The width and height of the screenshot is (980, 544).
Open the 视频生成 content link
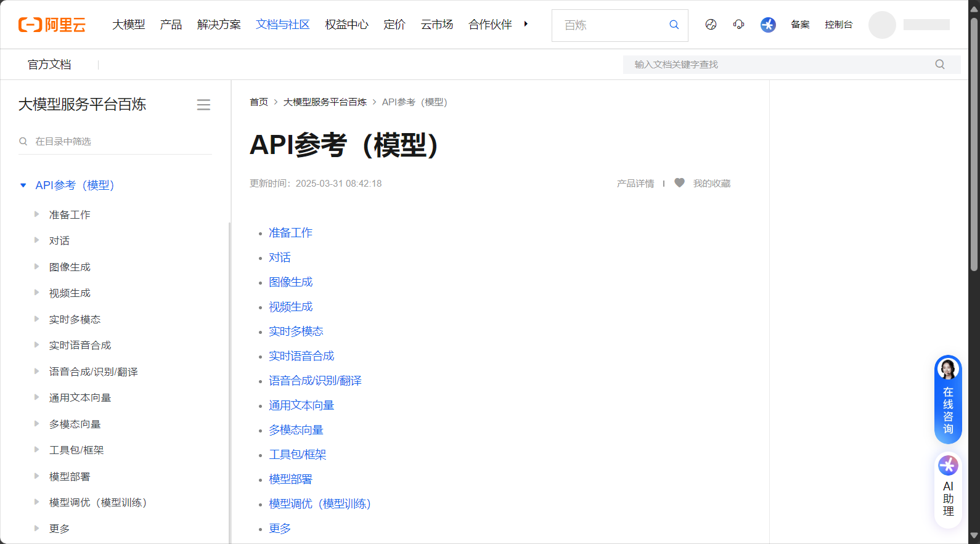tap(291, 307)
